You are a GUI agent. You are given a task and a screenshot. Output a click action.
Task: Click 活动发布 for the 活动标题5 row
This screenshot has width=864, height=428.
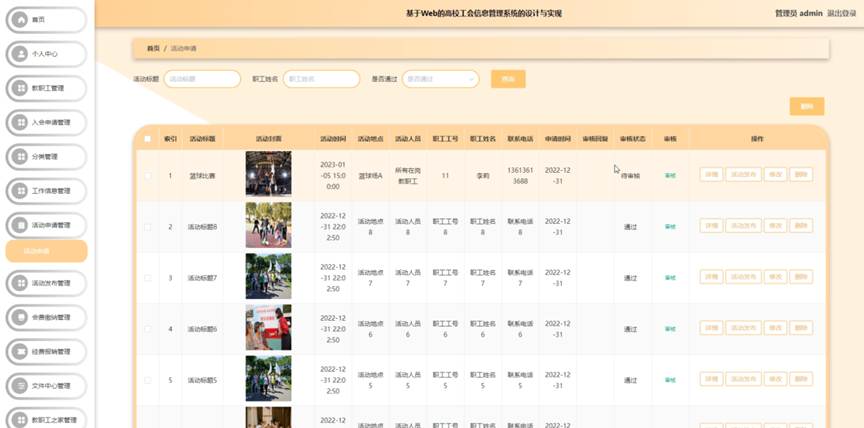743,379
